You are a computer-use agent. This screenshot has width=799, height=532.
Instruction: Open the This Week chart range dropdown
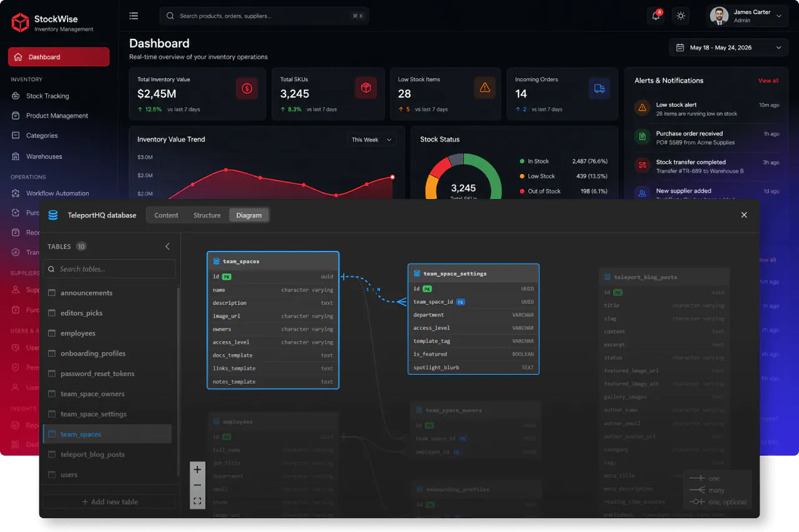click(372, 140)
